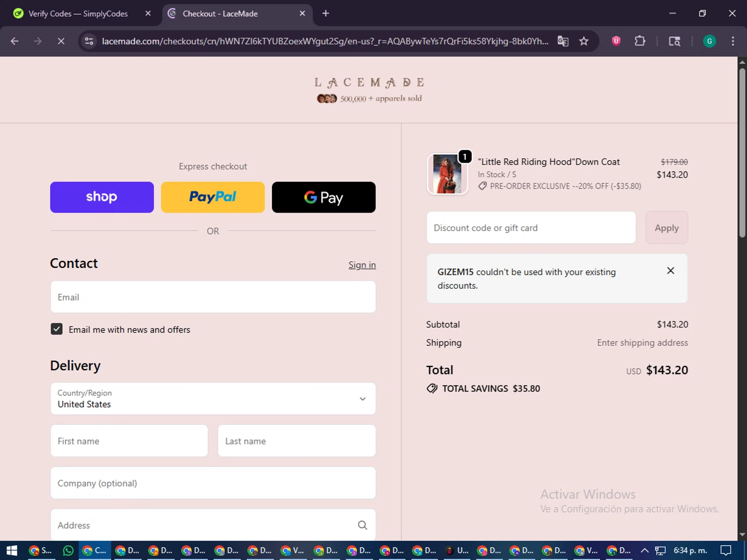Stop loading the checkout page
This screenshot has width=747, height=560.
coord(61,41)
